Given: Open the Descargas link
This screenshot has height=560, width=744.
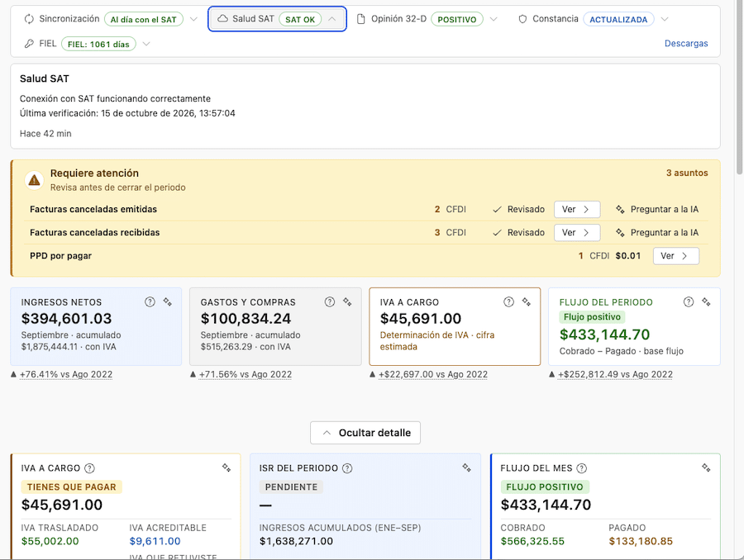Looking at the screenshot, I should point(686,44).
